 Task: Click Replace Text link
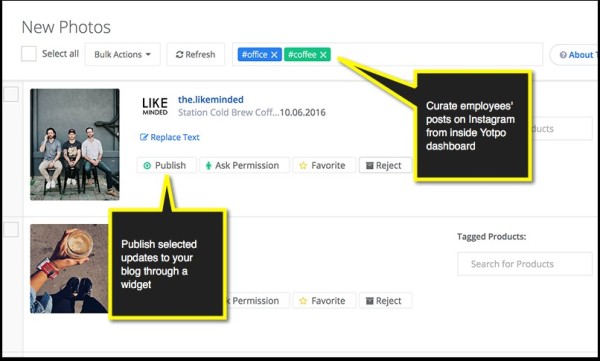(170, 137)
